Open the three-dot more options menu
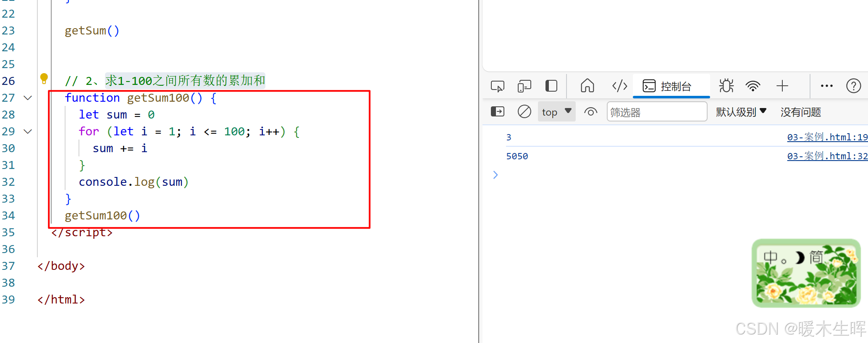Image resolution: width=868 pixels, height=343 pixels. 826,86
